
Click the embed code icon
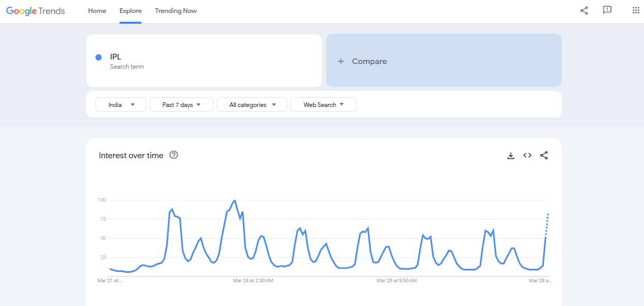pos(527,155)
